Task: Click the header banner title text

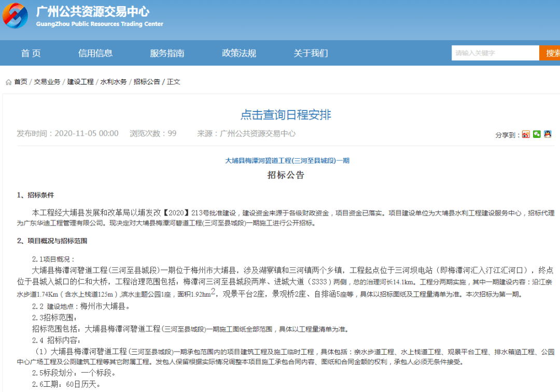Action: [91, 16]
